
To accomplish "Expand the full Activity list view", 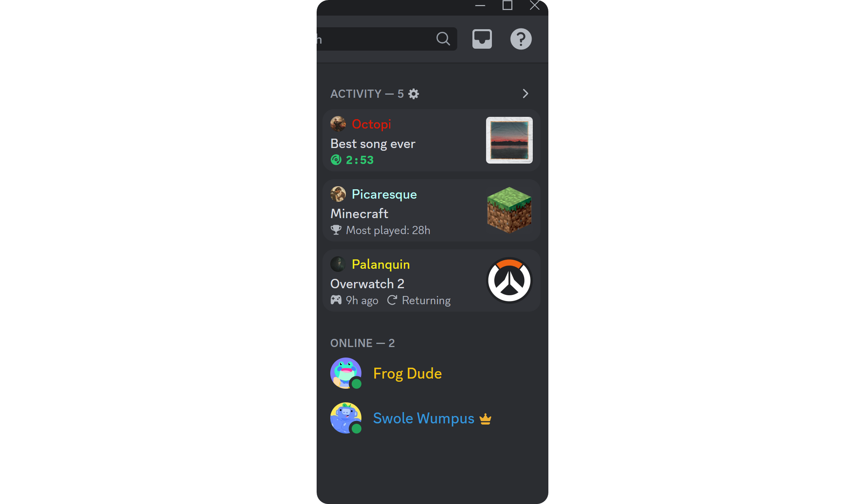I will tap(525, 93).
